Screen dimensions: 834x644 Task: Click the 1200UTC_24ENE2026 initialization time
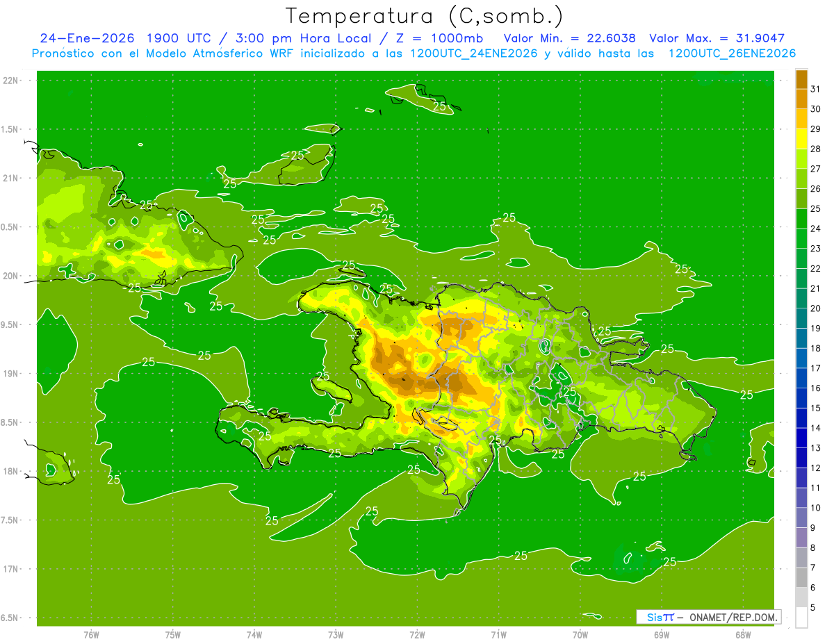point(473,53)
